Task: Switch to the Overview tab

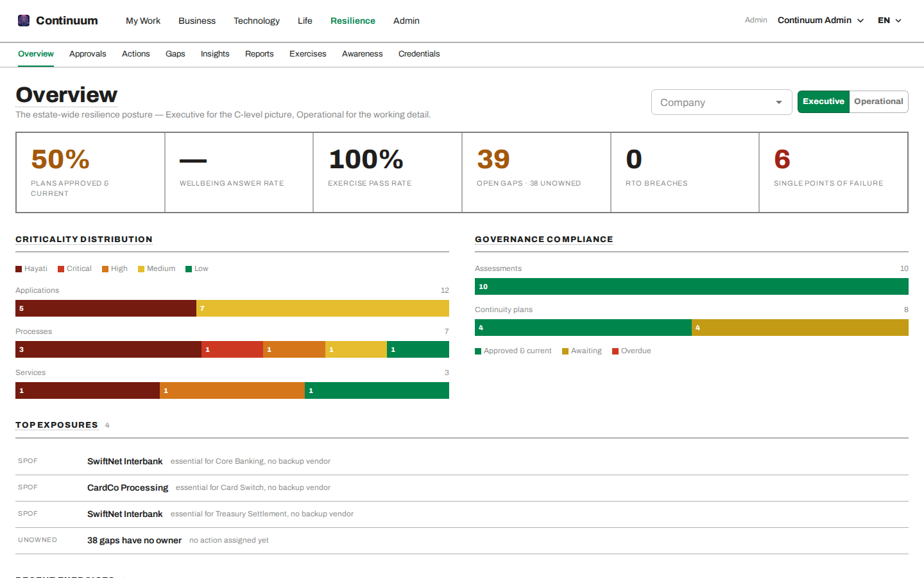Action: [36, 54]
